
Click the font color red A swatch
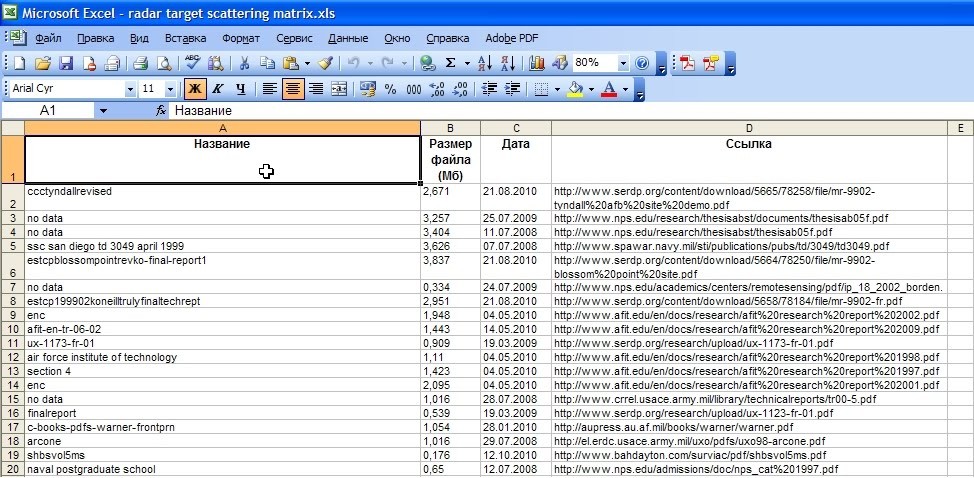pos(609,89)
